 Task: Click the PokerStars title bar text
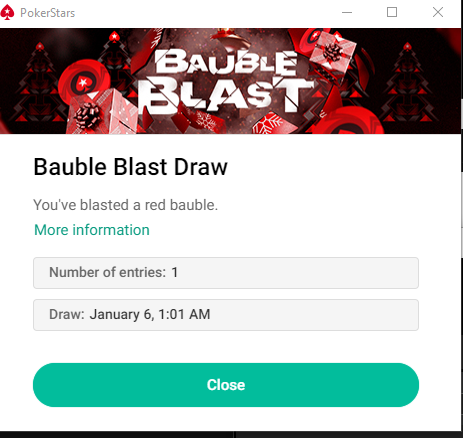(x=47, y=13)
